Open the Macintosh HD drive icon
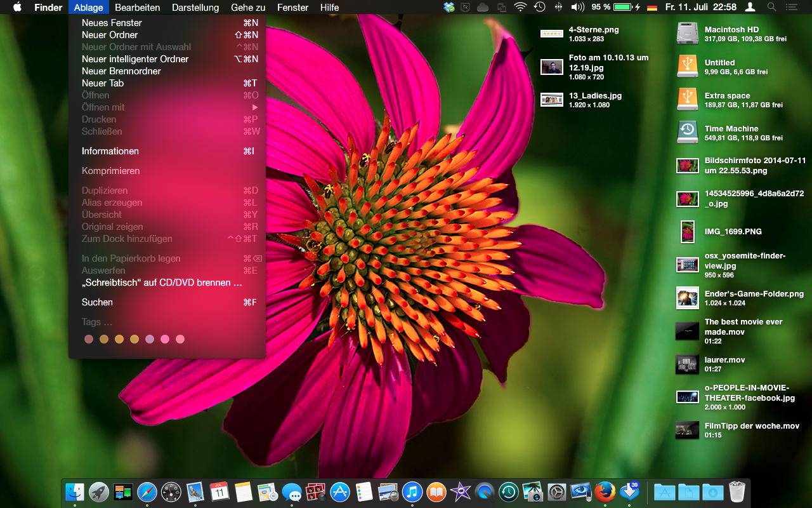812x508 pixels. pyautogui.click(x=687, y=34)
